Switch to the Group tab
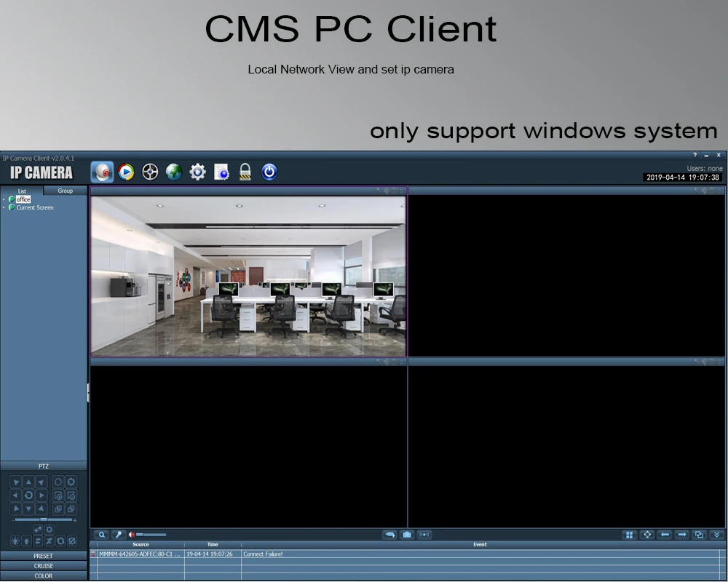 click(x=65, y=191)
